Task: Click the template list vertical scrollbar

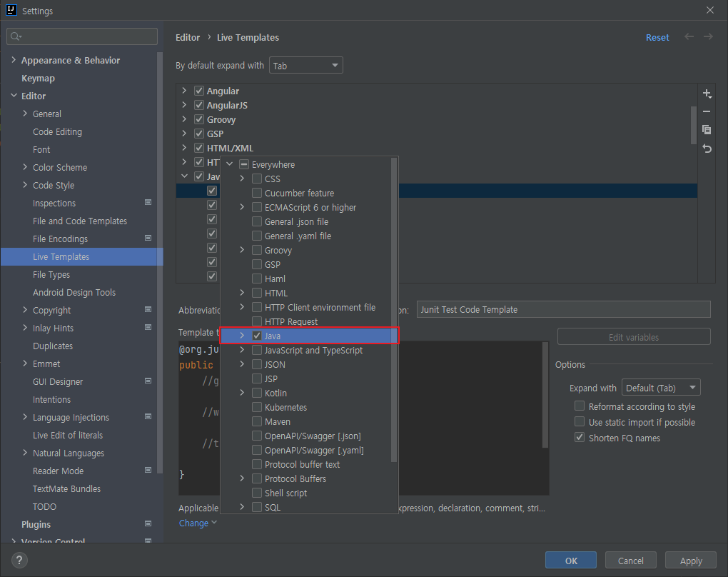Action: pyautogui.click(x=693, y=126)
